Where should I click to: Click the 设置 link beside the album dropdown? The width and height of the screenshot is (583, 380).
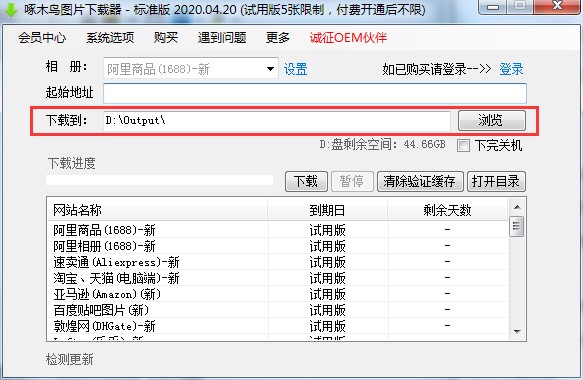[x=296, y=69]
